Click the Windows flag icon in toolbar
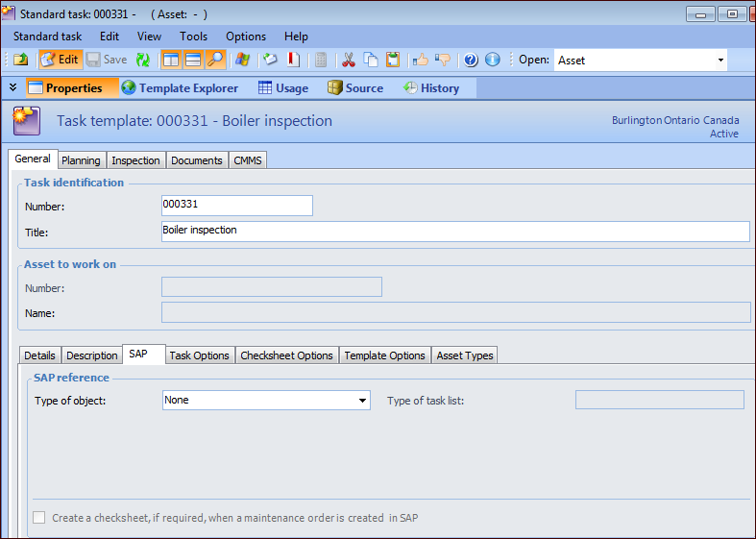 coord(242,60)
